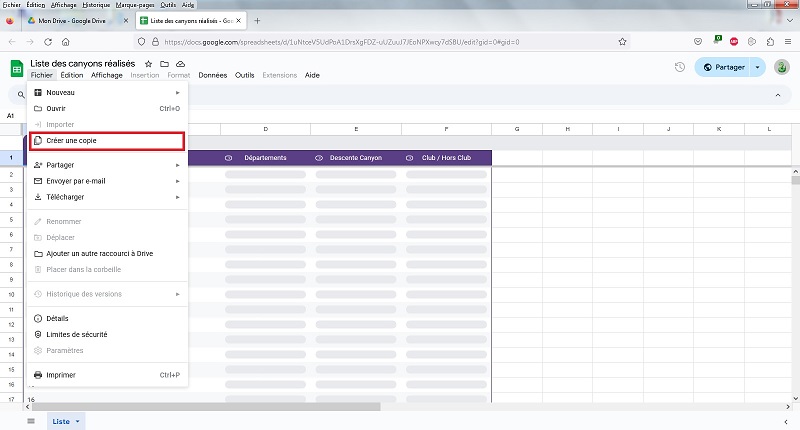800x430 pixels.
Task: Choose Imprimer from the menu
Action: click(107, 375)
